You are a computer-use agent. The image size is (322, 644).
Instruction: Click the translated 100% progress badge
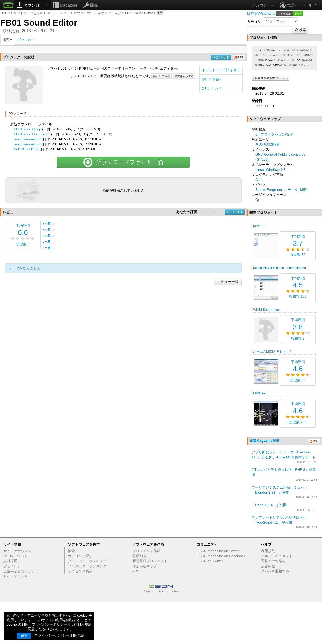(289, 14)
